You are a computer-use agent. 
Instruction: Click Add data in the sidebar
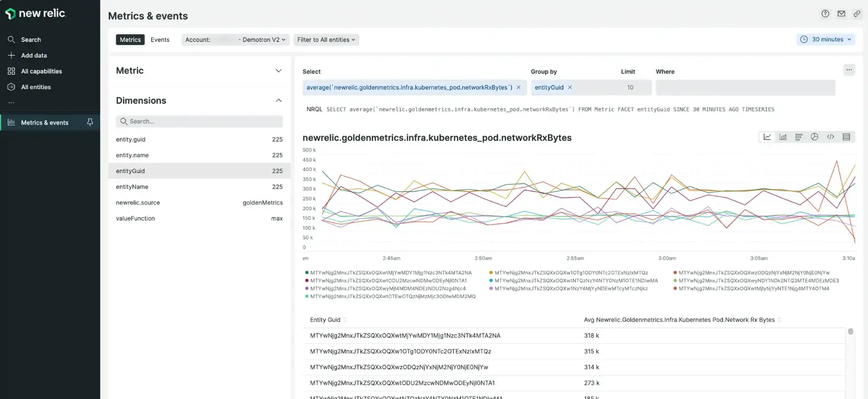(x=34, y=56)
